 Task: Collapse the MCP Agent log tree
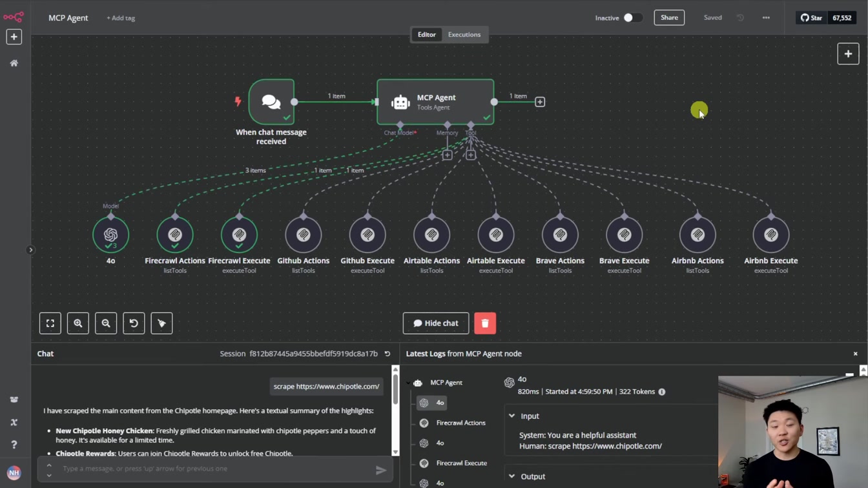408,383
